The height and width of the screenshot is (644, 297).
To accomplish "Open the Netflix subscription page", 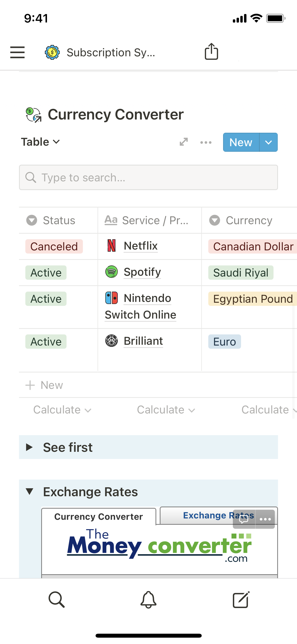I will tap(141, 246).
